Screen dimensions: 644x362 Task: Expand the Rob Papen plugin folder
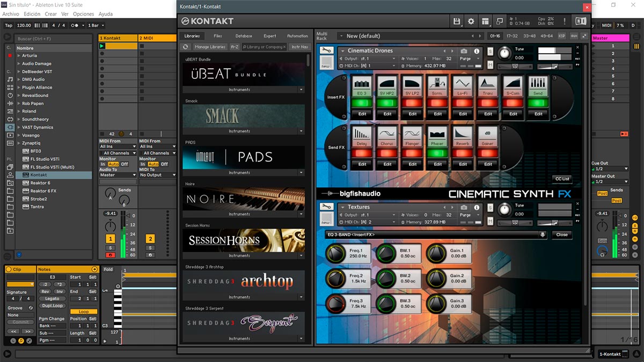click(18, 104)
